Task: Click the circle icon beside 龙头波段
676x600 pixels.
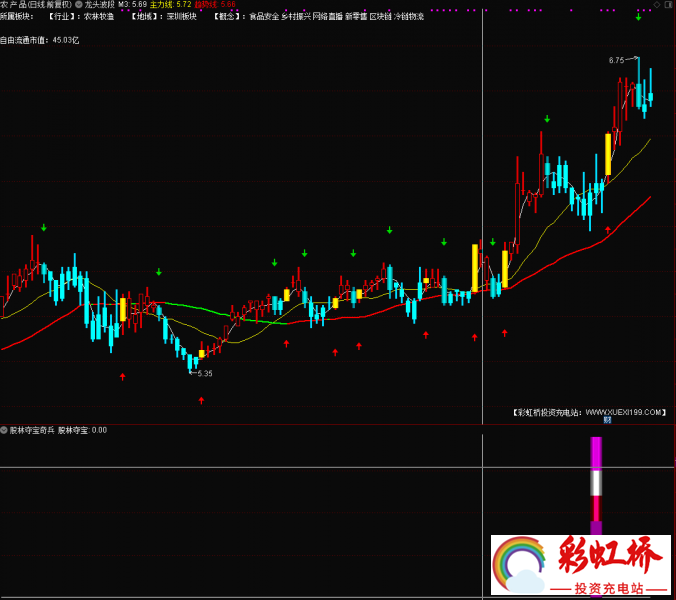Action: click(79, 5)
